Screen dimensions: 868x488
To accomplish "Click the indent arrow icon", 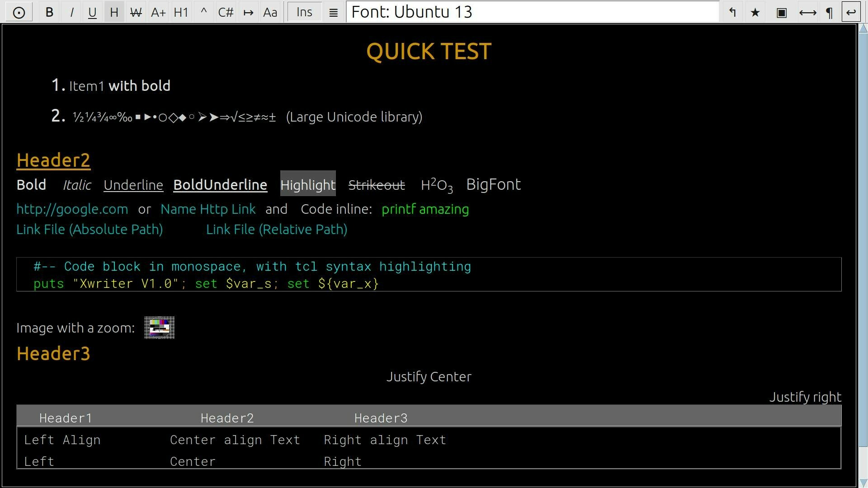I will [248, 12].
